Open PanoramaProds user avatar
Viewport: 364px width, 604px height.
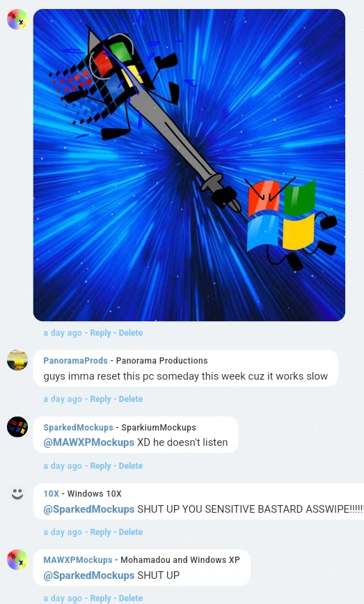(17, 360)
